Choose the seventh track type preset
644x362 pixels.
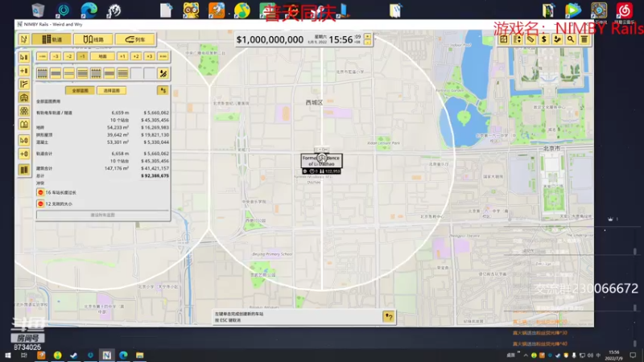click(123, 73)
